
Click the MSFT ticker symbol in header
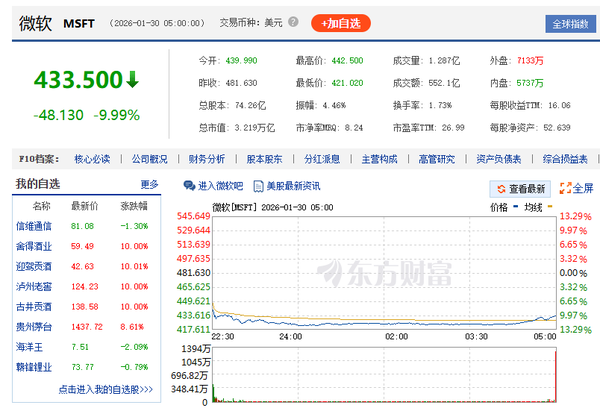pyautogui.click(x=79, y=24)
